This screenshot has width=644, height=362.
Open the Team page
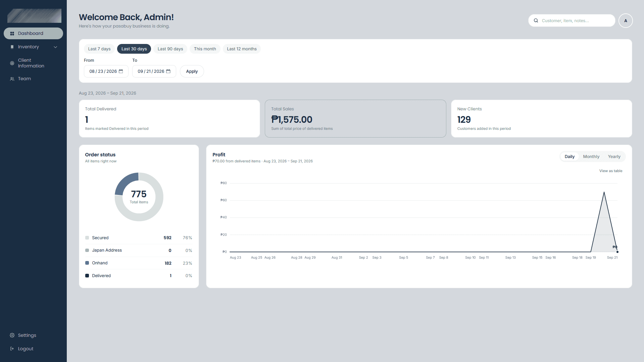[33, 79]
